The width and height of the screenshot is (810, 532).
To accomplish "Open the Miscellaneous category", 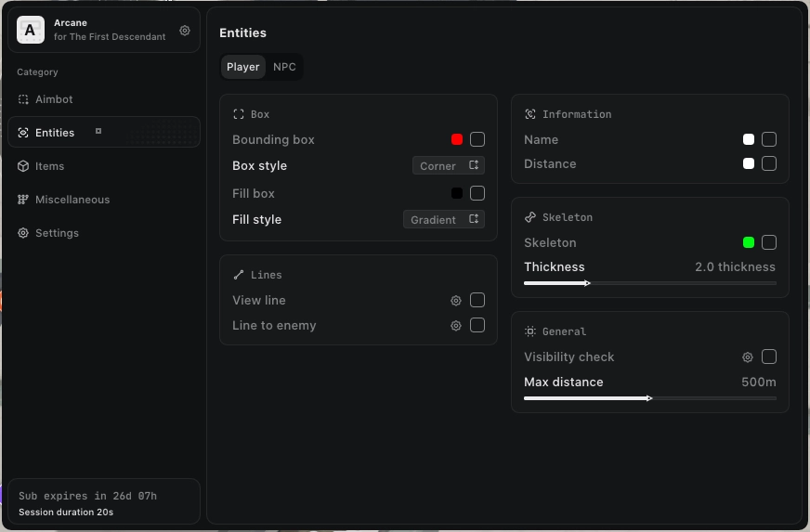I will pos(104,200).
